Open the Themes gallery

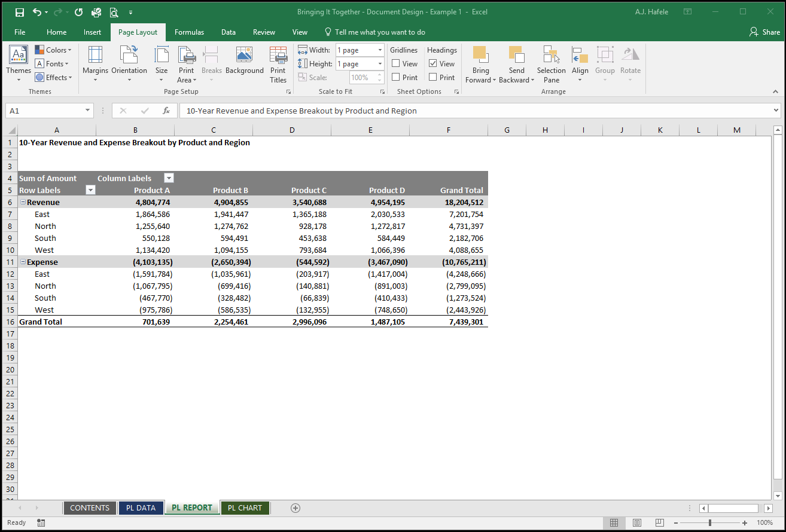pyautogui.click(x=19, y=64)
